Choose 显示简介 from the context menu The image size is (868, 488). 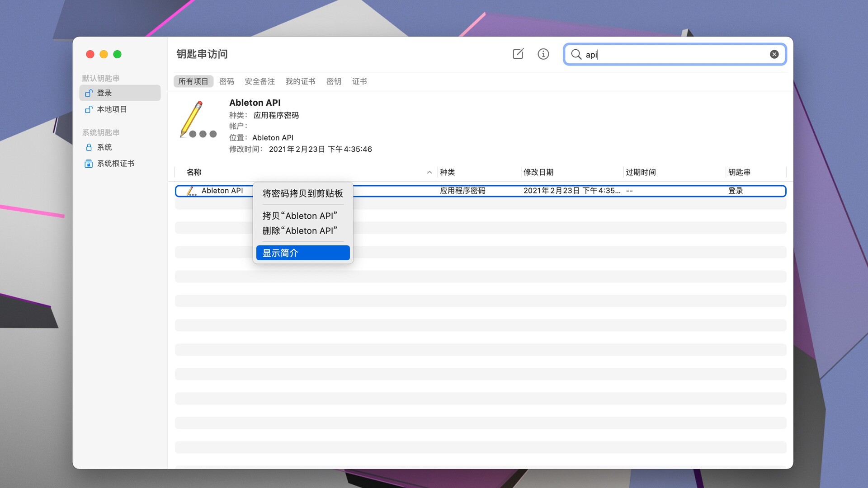281,253
